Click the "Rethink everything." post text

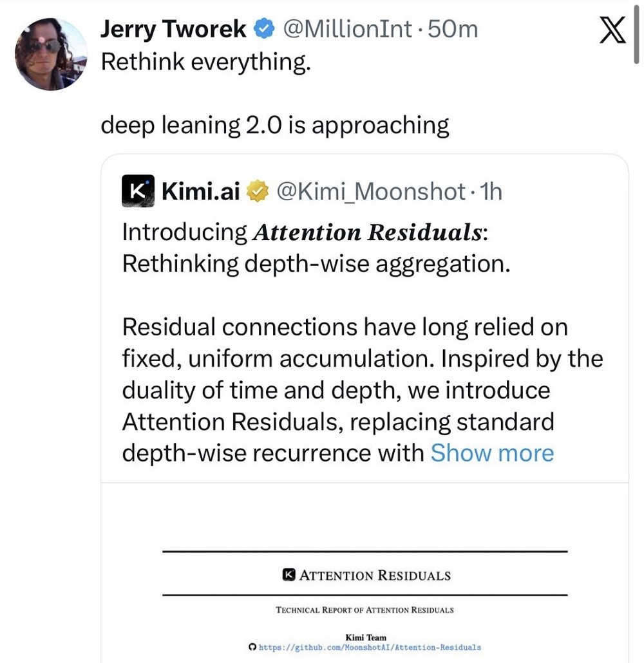pos(206,62)
